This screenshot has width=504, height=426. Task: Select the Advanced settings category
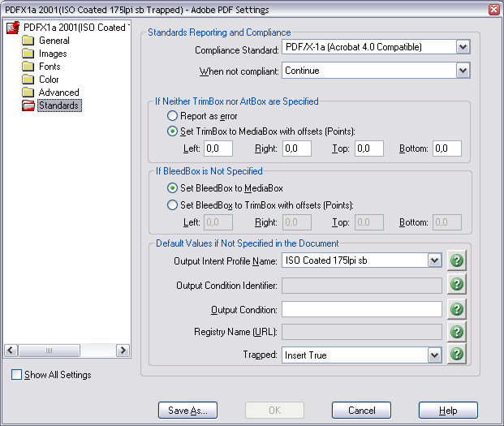(58, 93)
